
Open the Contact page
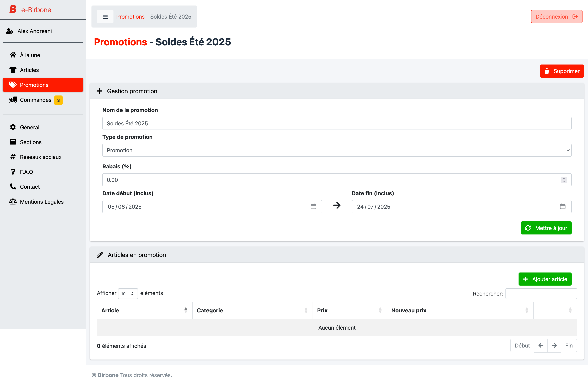43,187
